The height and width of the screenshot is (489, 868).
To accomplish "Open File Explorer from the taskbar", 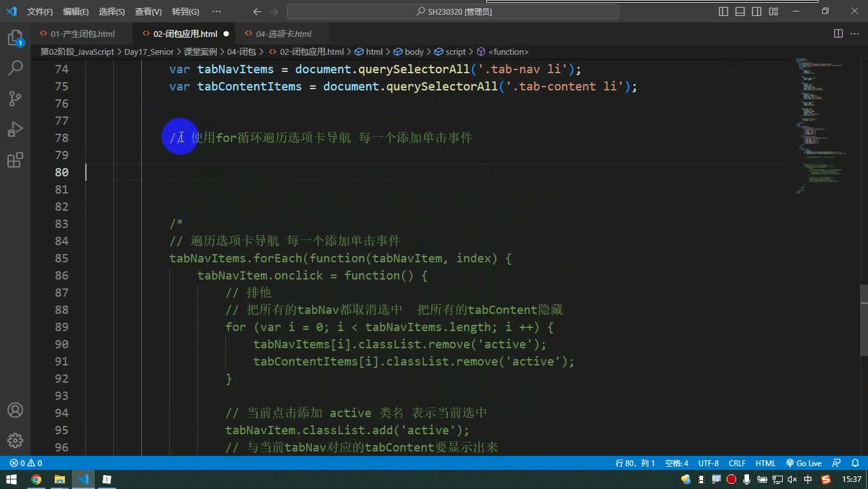I will click(60, 479).
